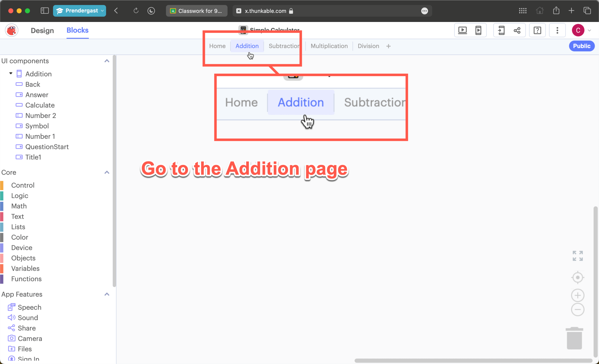Open the three-dot more options menu

point(557,30)
